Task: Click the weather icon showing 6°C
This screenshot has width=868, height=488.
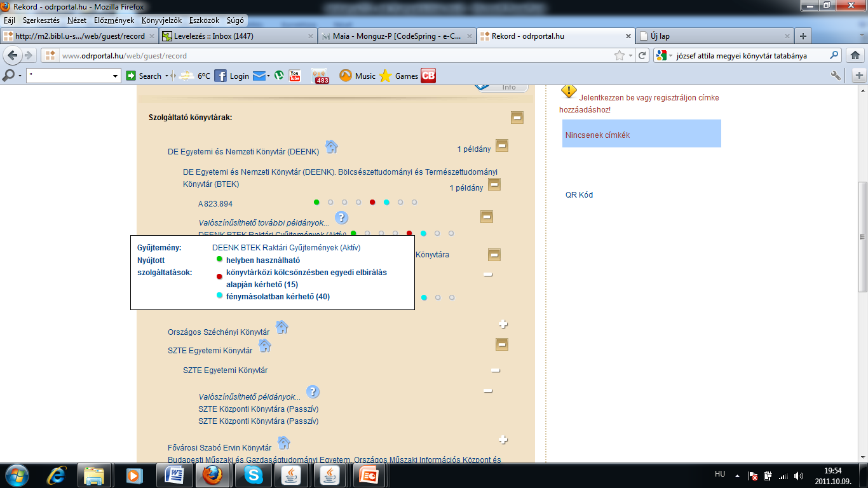Action: click(x=194, y=76)
